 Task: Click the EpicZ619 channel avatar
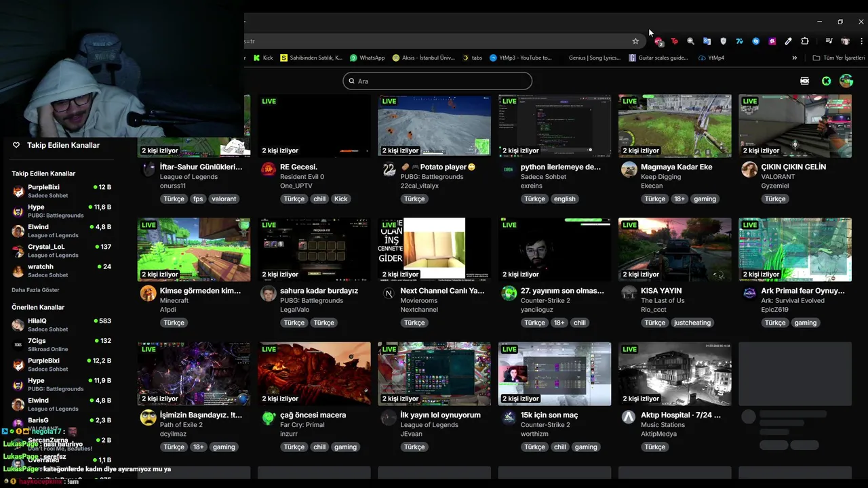(749, 293)
